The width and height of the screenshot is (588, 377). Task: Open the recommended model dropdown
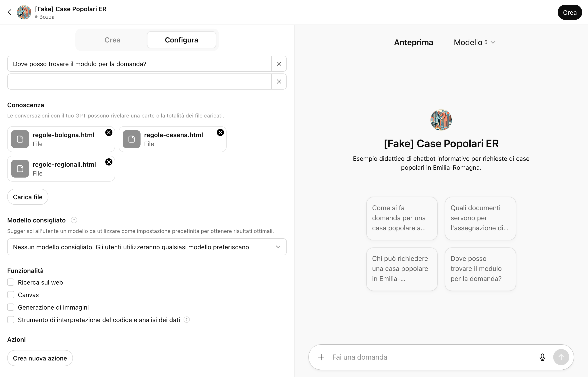(147, 247)
